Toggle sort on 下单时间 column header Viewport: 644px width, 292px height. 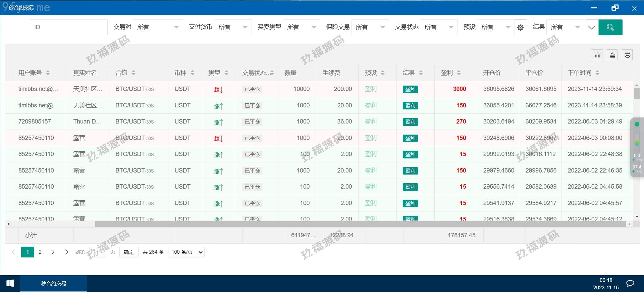coord(597,73)
